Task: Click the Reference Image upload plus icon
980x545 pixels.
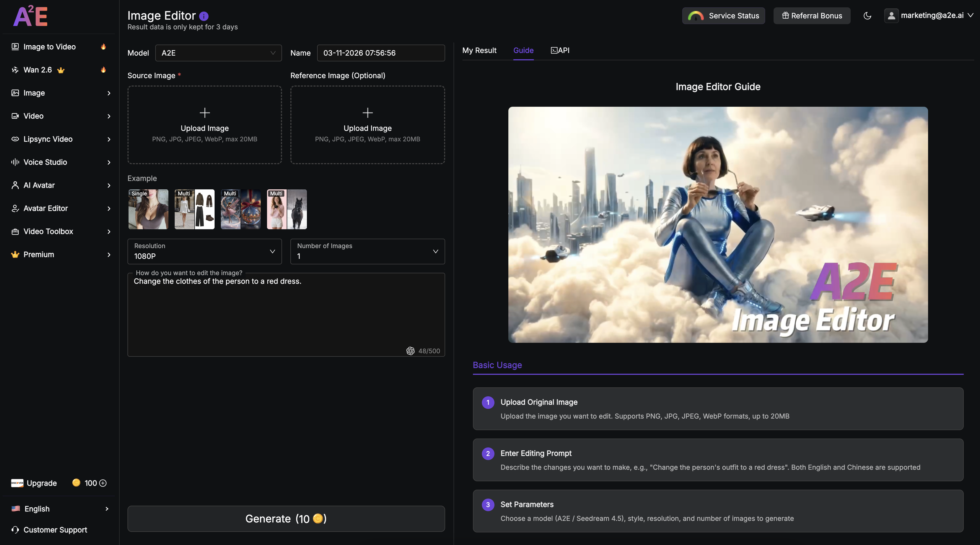Action: 367,113
